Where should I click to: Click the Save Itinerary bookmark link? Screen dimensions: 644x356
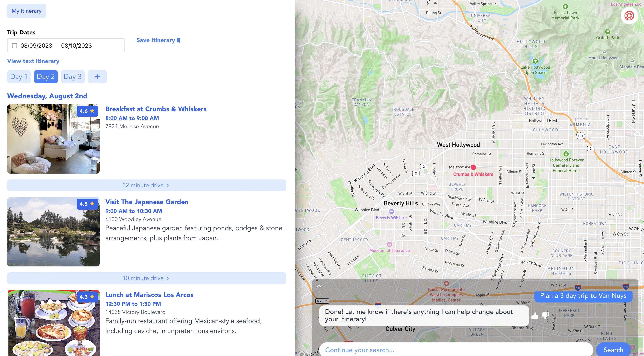(x=158, y=40)
